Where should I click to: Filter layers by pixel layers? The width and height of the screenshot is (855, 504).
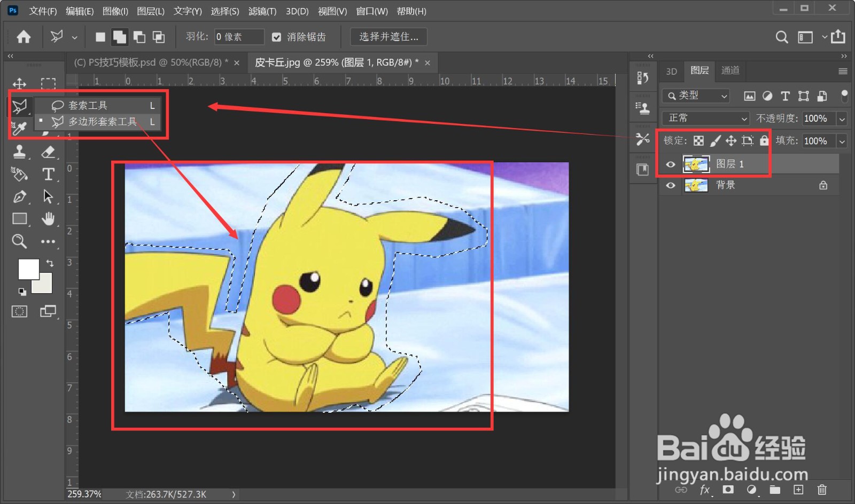pos(750,96)
